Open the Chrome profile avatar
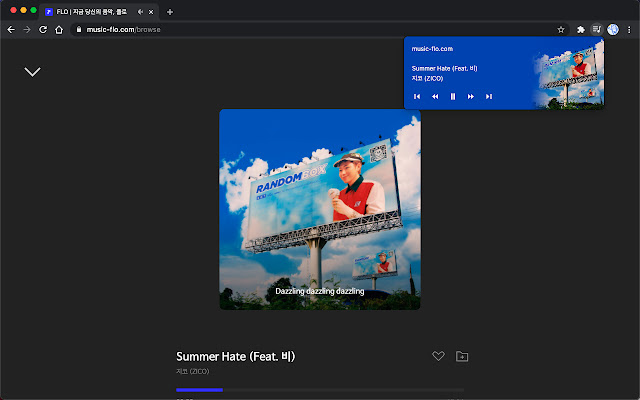Screen dimensions: 640x400 click(613, 29)
